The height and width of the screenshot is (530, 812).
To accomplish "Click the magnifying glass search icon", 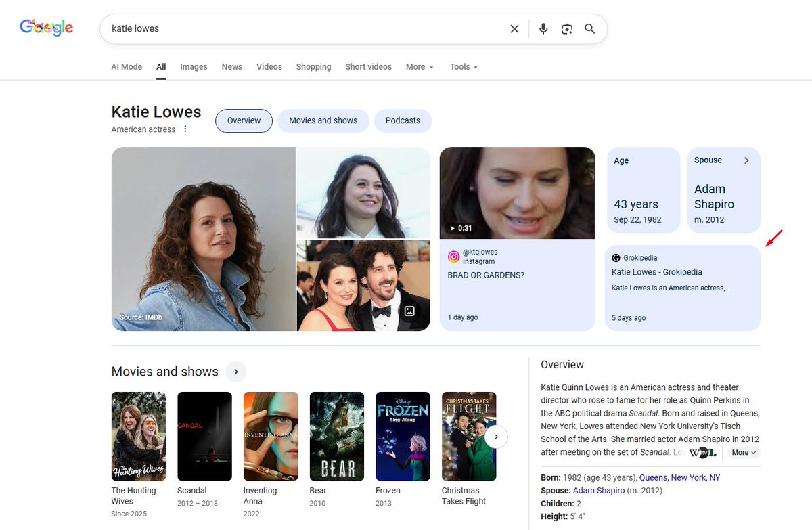I will pos(590,29).
